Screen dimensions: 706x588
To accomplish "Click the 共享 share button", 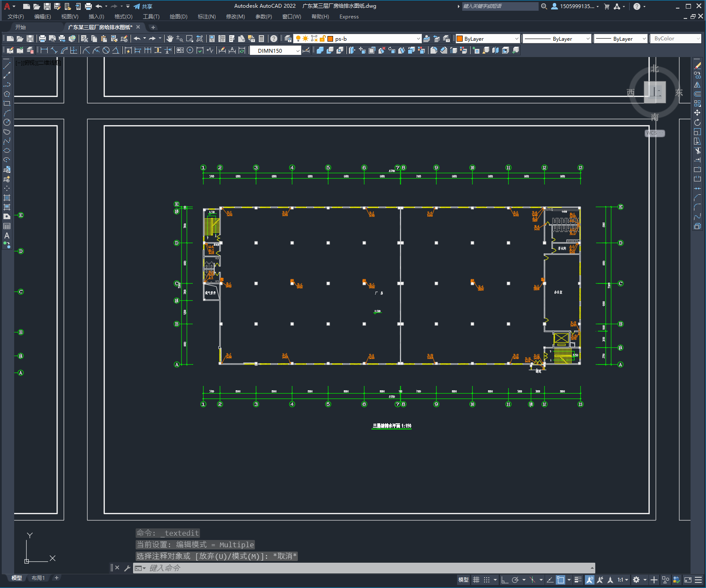I will pos(143,6).
